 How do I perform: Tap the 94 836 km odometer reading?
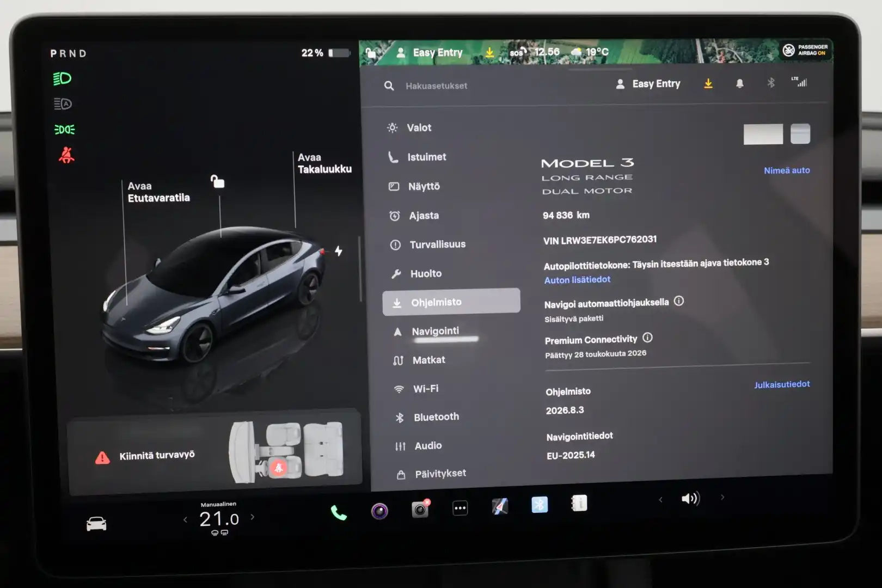[x=566, y=215]
